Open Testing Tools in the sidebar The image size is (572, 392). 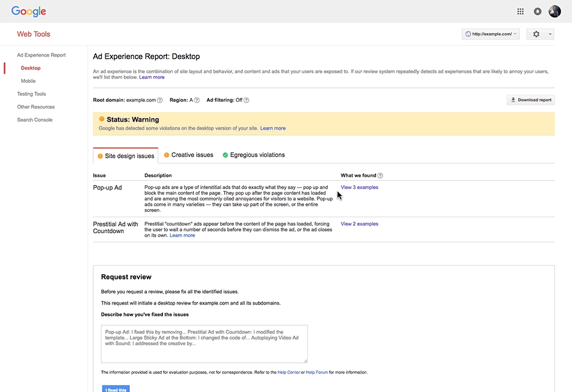31,94
